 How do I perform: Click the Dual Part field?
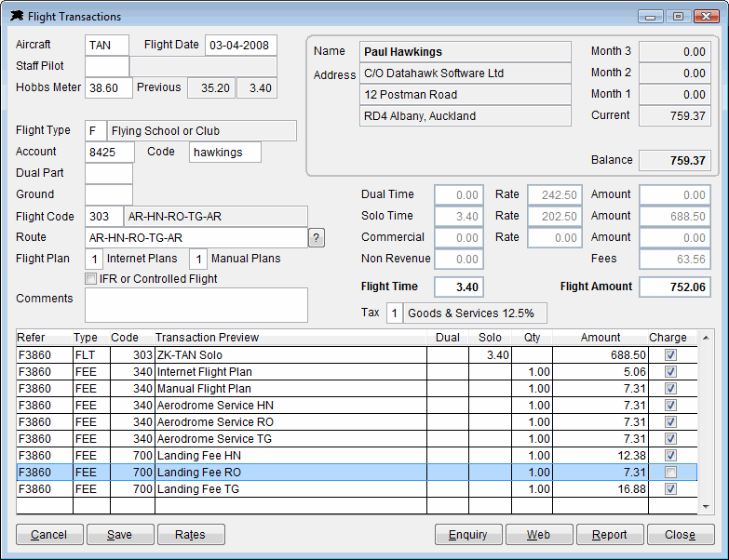tap(109, 174)
